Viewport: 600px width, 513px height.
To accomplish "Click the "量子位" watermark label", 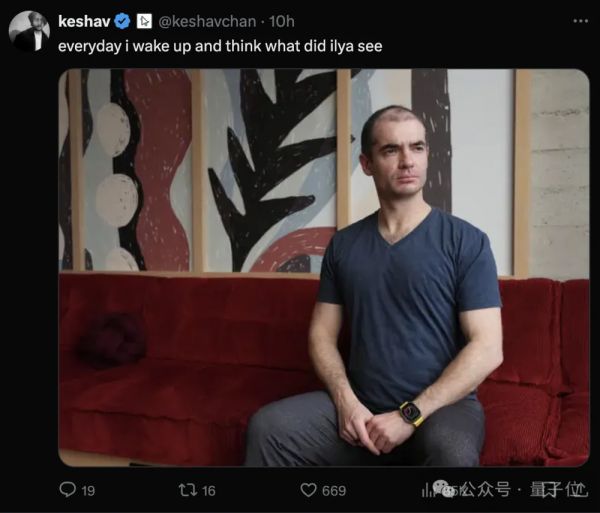I will tap(562, 490).
